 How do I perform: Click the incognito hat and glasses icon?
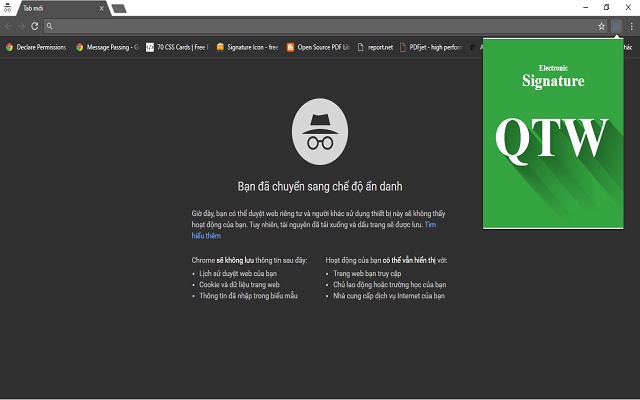[x=320, y=132]
